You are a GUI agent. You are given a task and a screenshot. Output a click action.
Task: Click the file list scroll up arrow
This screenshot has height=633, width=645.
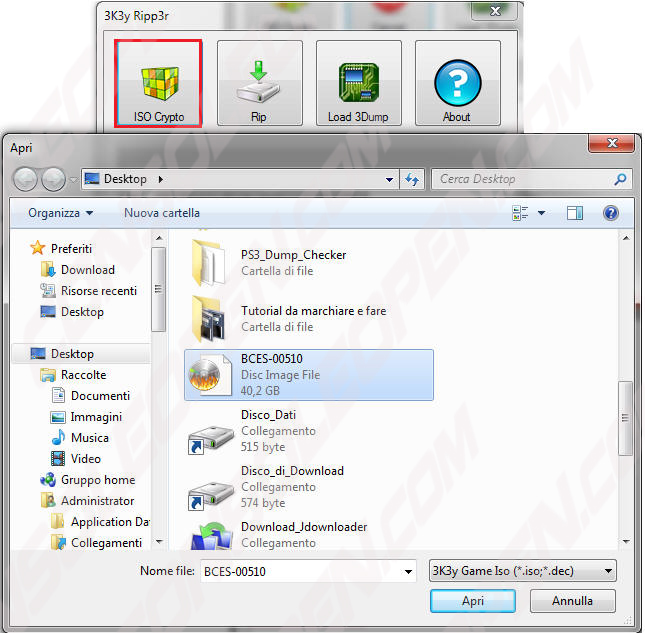tap(626, 238)
